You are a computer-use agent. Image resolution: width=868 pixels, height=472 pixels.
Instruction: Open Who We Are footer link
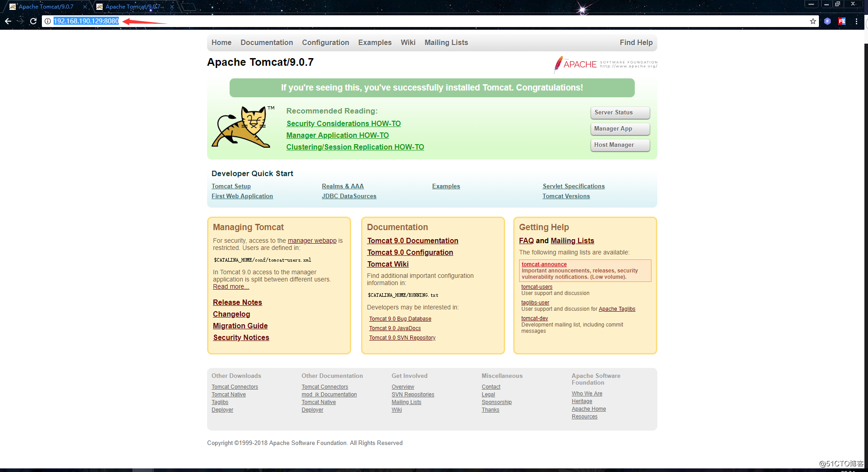587,394
